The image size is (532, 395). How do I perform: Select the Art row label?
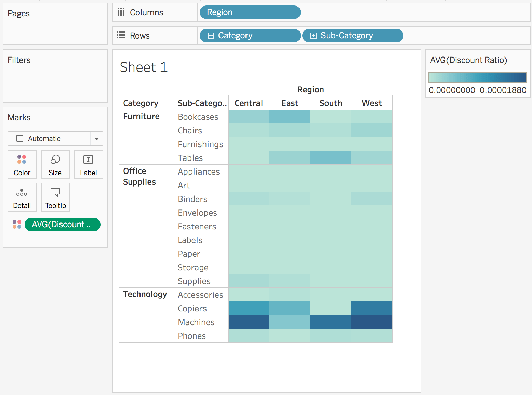point(184,185)
